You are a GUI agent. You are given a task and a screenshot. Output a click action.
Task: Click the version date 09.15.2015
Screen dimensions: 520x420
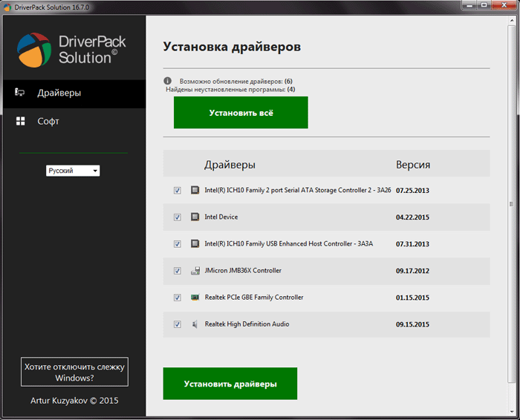412,324
